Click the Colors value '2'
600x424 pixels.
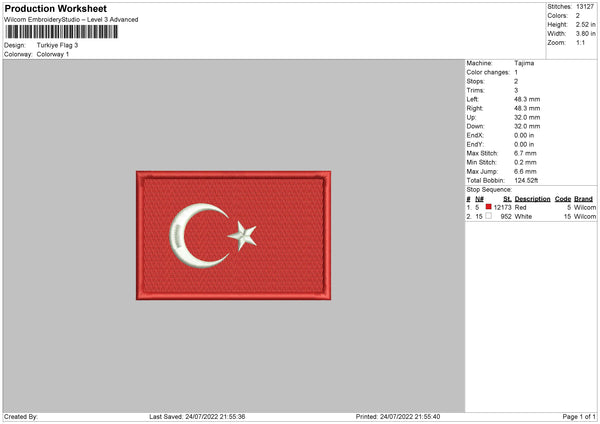(x=578, y=16)
